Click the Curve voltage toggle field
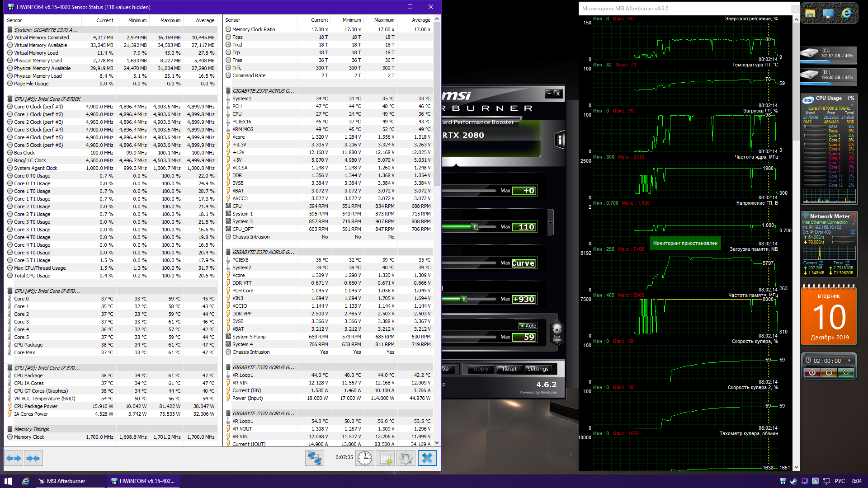The height and width of the screenshot is (488, 868). 524,263
